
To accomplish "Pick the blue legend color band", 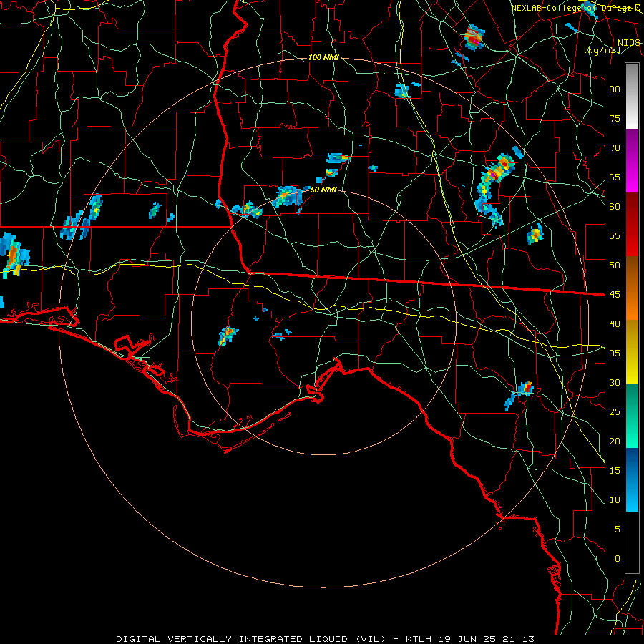I will (632, 479).
